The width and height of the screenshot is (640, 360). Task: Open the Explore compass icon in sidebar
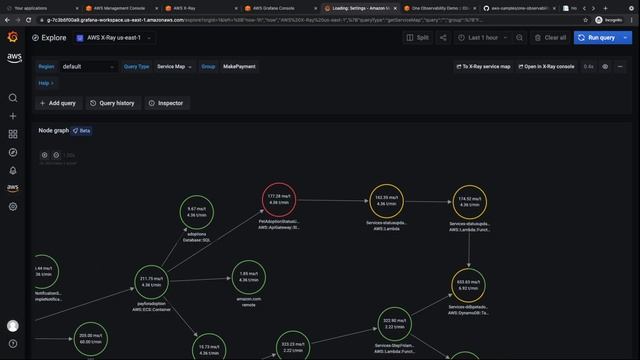tap(13, 152)
